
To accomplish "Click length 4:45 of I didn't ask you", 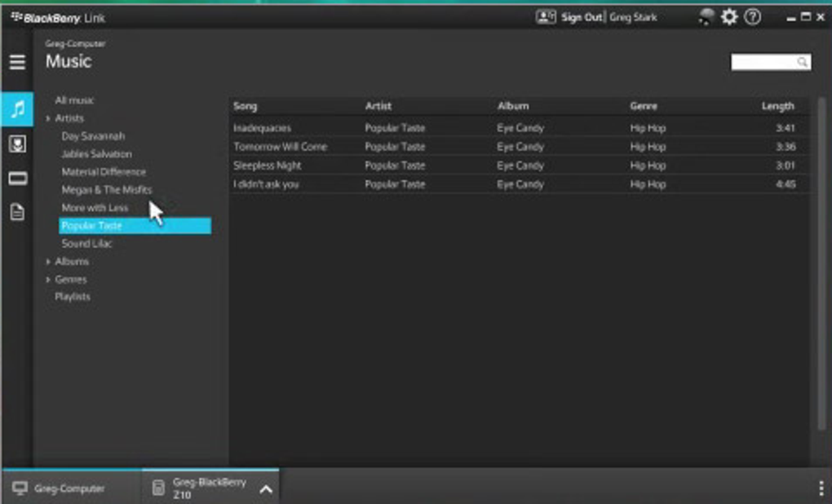I will [x=786, y=184].
